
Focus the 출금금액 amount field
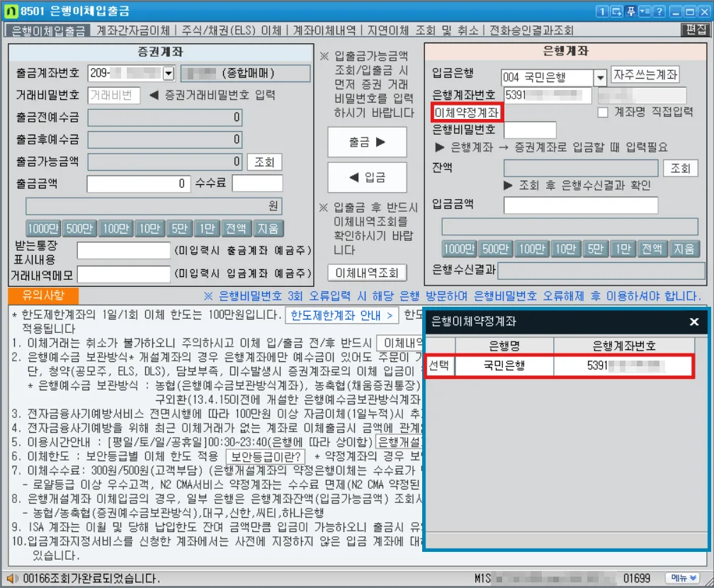pyautogui.click(x=138, y=183)
